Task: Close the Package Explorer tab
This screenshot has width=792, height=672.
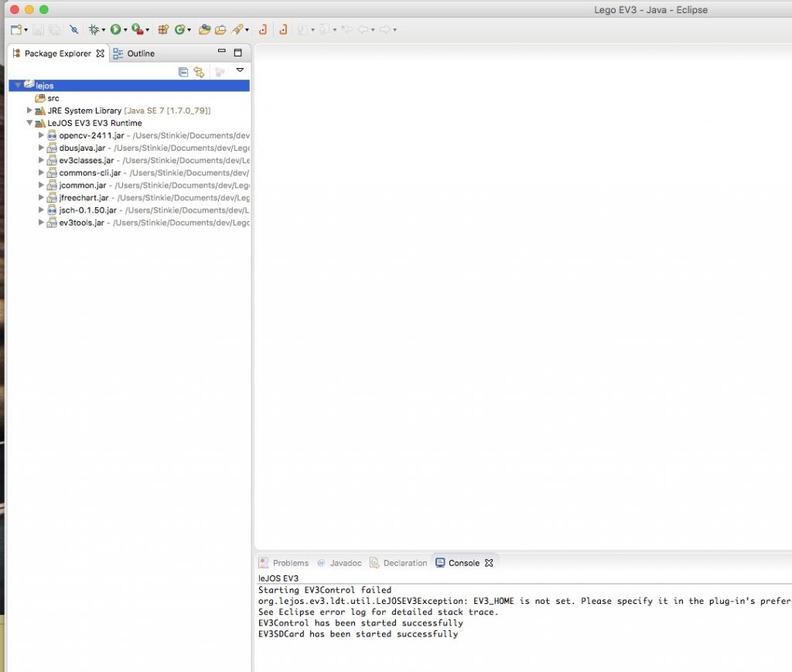Action: [x=100, y=53]
